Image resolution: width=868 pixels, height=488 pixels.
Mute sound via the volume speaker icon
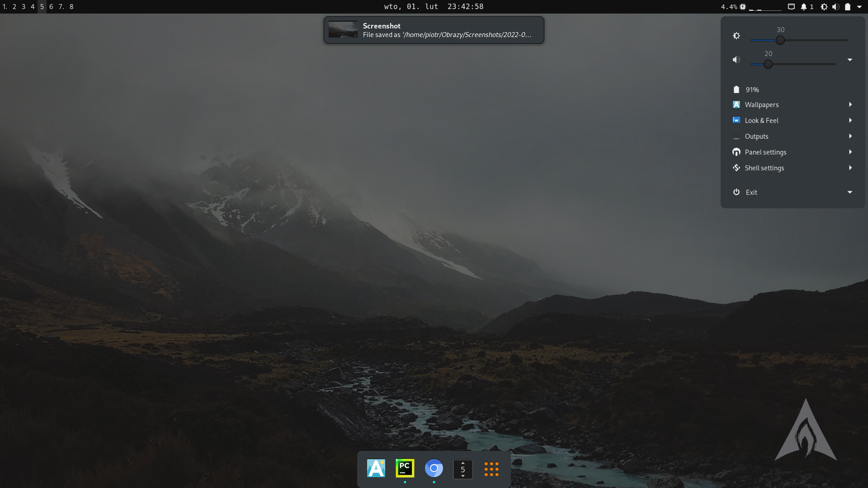click(x=736, y=60)
